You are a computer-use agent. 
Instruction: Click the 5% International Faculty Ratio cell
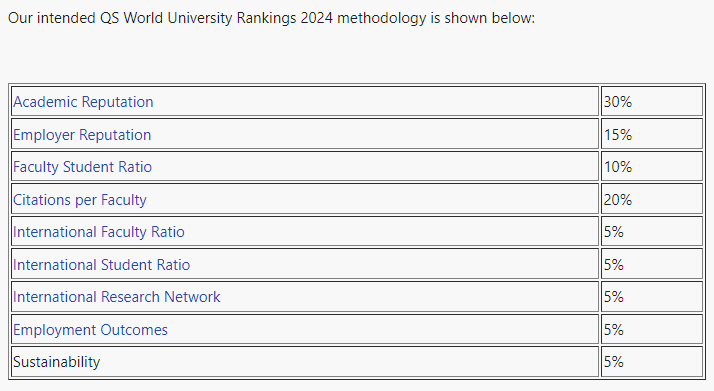coord(652,232)
